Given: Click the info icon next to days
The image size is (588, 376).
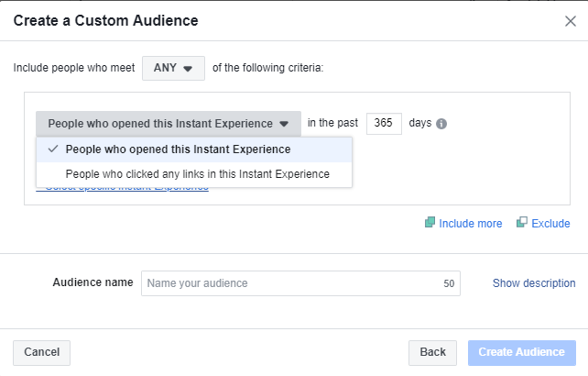Looking at the screenshot, I should [x=441, y=124].
